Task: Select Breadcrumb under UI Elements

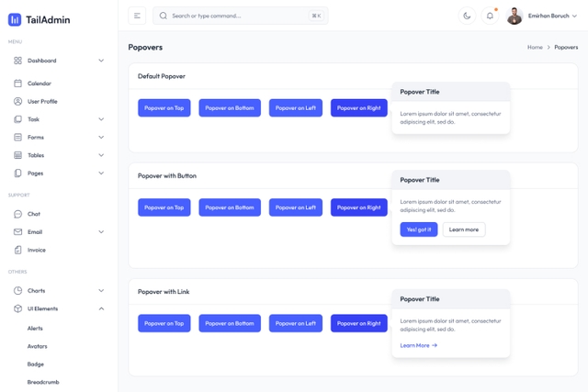Action: click(43, 382)
